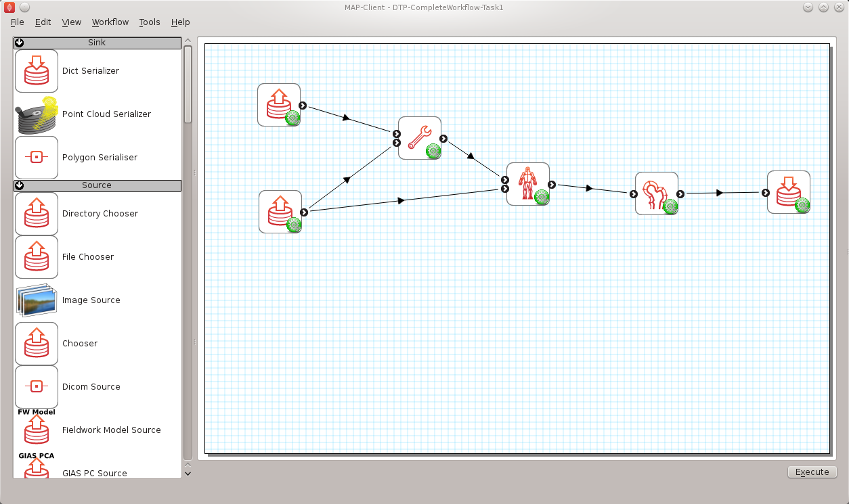Viewport: 849px width, 504px height.
Task: Click the Image Source label
Action: point(91,300)
